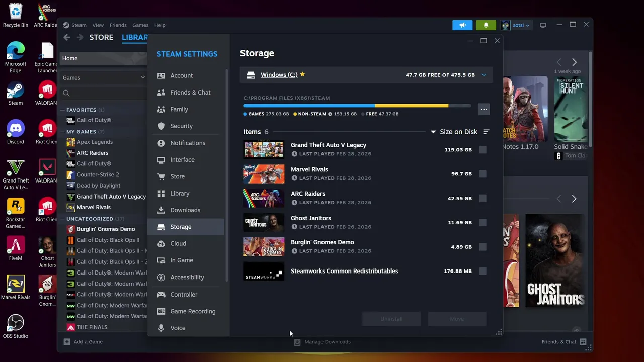The height and width of the screenshot is (362, 644).
Task: Open the green notification bell
Action: pos(486,25)
